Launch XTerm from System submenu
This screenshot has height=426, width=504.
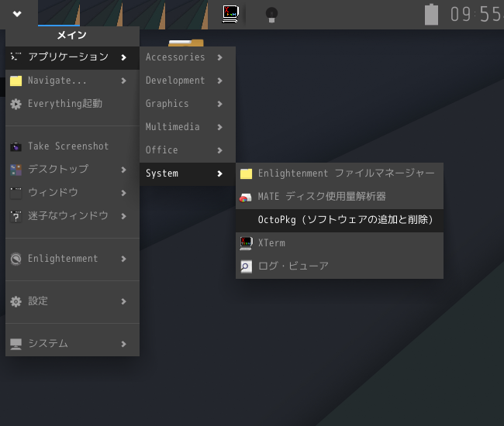340,243
